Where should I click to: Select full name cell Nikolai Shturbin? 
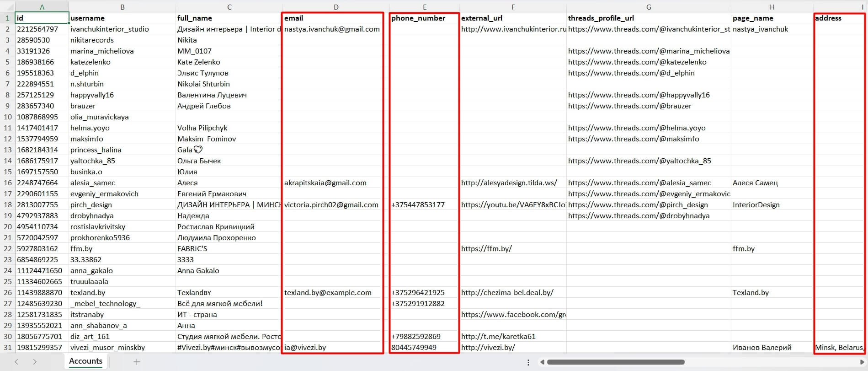229,84
